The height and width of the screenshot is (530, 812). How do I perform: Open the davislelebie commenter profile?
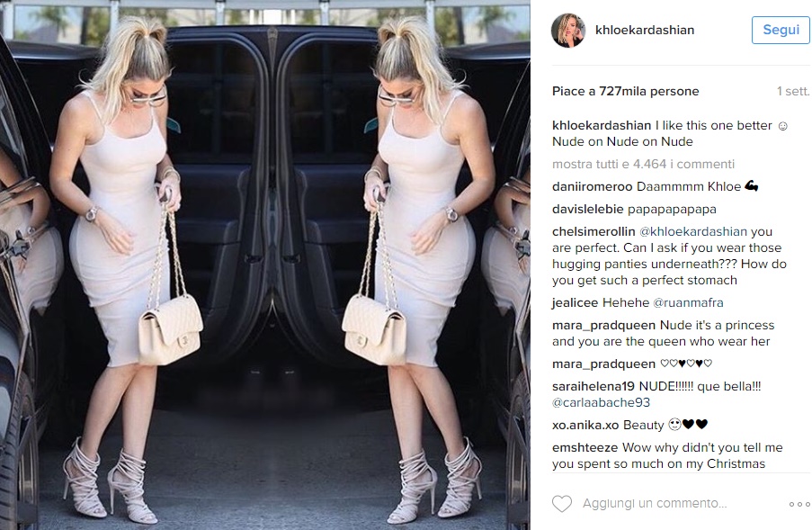pos(588,210)
